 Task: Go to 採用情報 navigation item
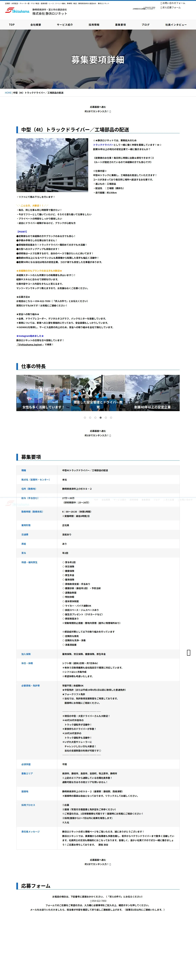click(x=94, y=25)
